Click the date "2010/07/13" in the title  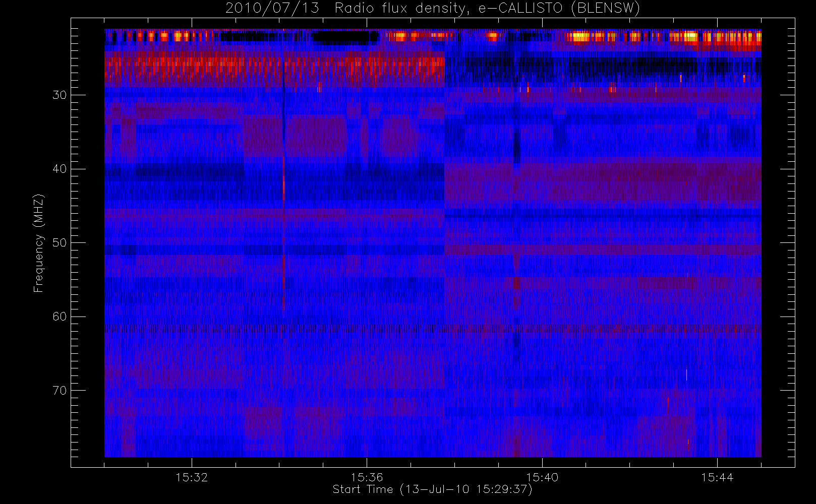(272, 9)
